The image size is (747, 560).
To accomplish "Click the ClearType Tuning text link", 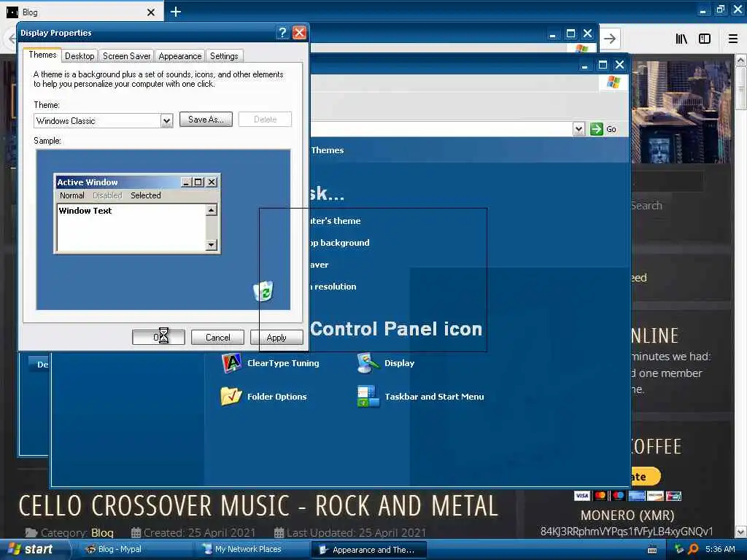I will coord(283,363).
